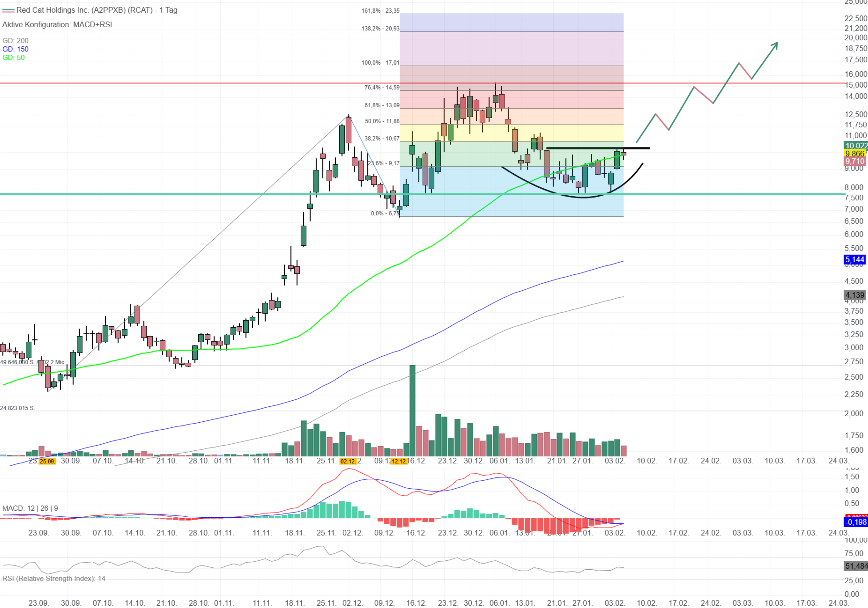Screen dimensions: 868x608
Task: Click the green 10,022 price tag
Action: [x=856, y=146]
